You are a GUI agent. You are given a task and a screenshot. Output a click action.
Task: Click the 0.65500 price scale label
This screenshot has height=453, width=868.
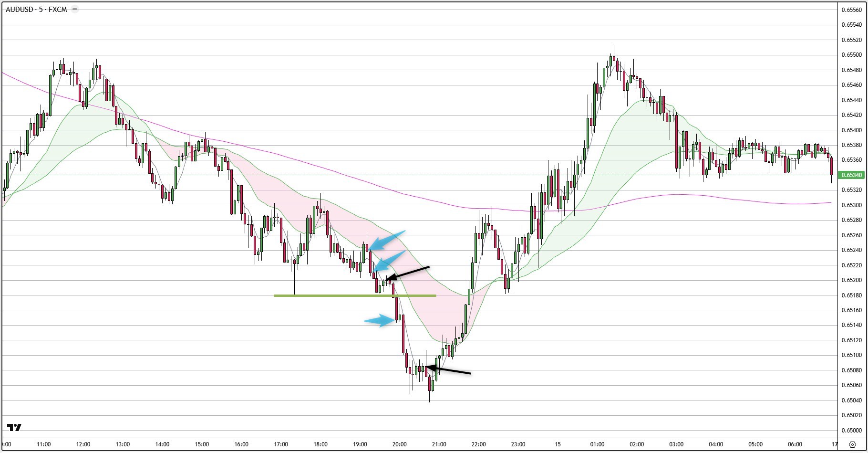[851, 55]
